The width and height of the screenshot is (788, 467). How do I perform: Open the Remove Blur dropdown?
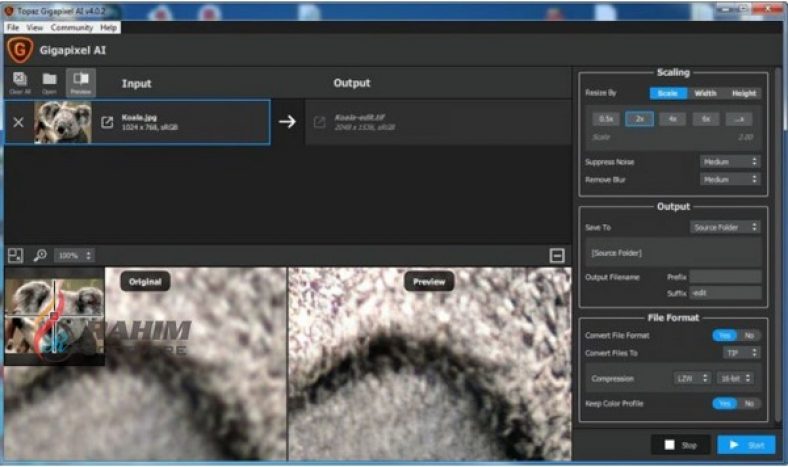[x=729, y=180]
